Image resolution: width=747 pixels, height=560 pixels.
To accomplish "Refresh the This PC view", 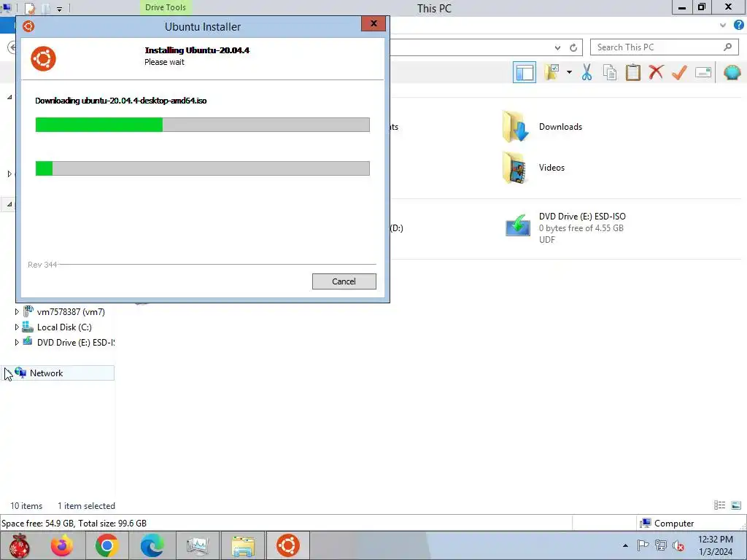I will [x=573, y=47].
